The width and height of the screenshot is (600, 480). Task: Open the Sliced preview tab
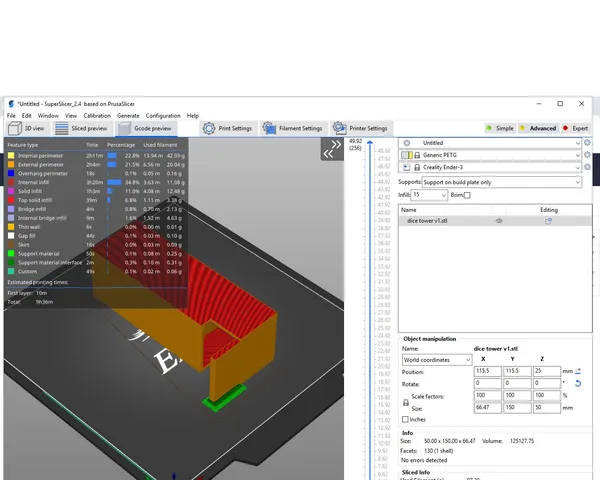pos(82,129)
